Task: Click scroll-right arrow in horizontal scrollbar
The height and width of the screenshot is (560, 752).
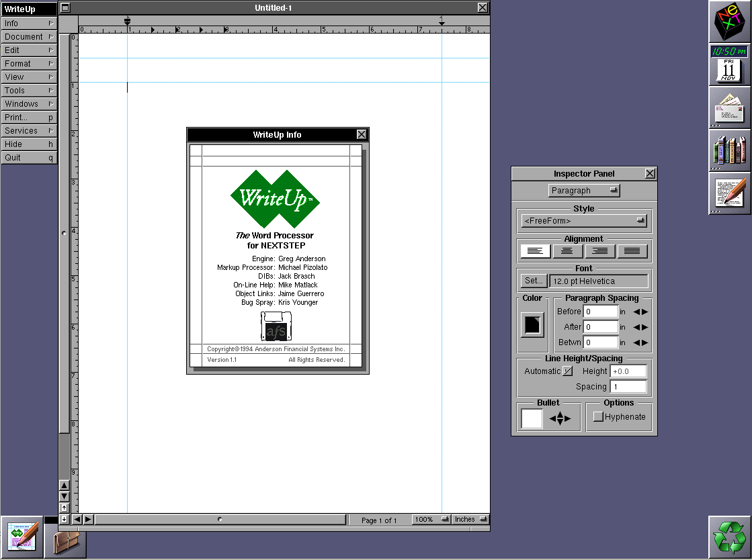Action: pyautogui.click(x=88, y=519)
